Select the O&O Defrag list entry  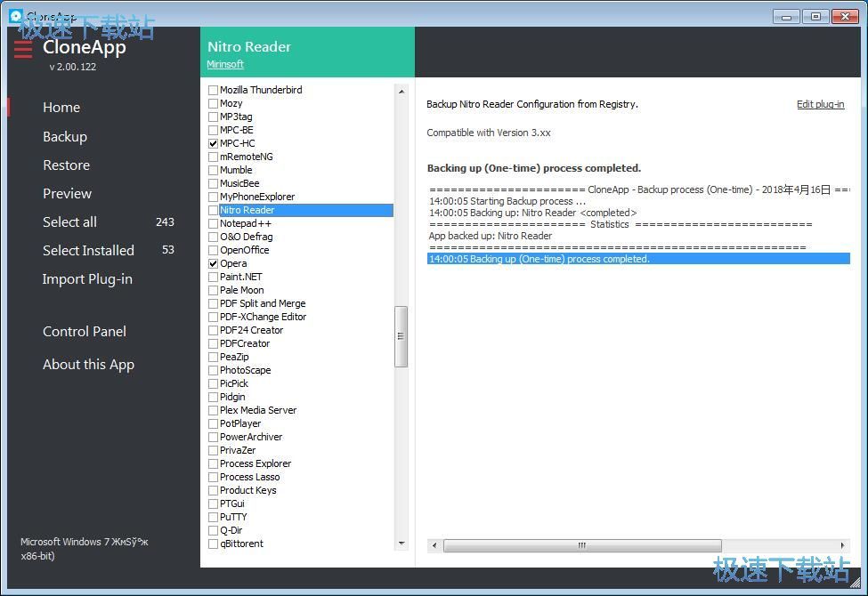coord(247,237)
